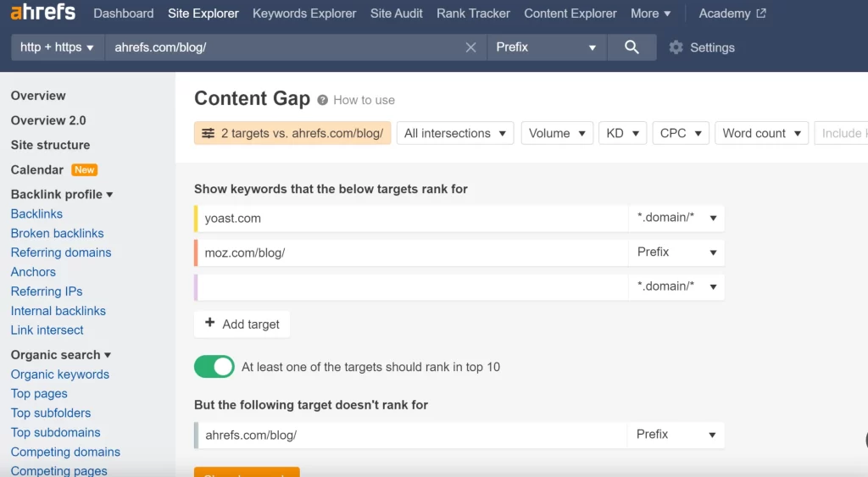Open Referring IPs report

point(47,291)
